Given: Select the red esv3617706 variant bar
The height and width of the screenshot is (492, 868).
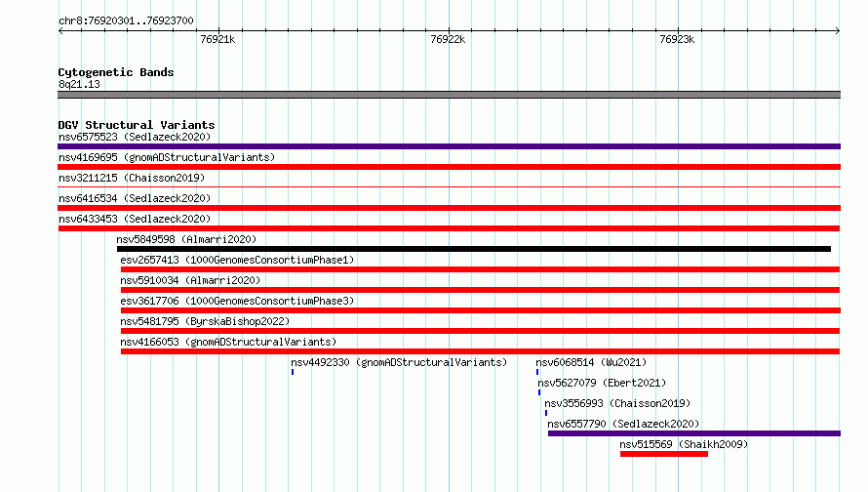Looking at the screenshot, I should tap(481, 310).
